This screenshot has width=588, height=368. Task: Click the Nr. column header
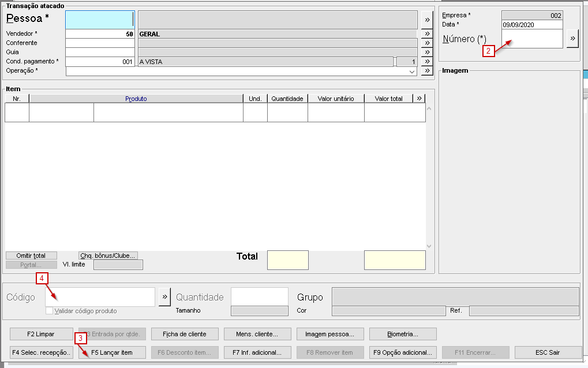(17, 99)
